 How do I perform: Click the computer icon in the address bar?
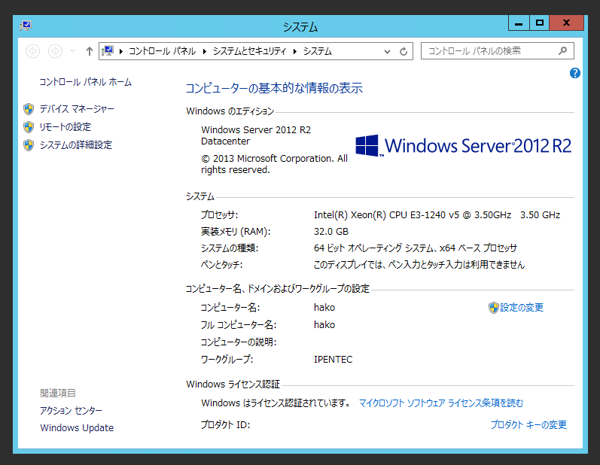pos(108,51)
